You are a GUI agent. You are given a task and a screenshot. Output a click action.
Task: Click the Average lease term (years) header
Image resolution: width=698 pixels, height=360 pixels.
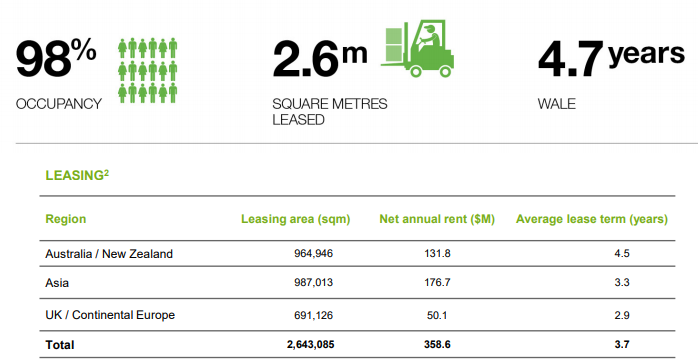point(592,219)
